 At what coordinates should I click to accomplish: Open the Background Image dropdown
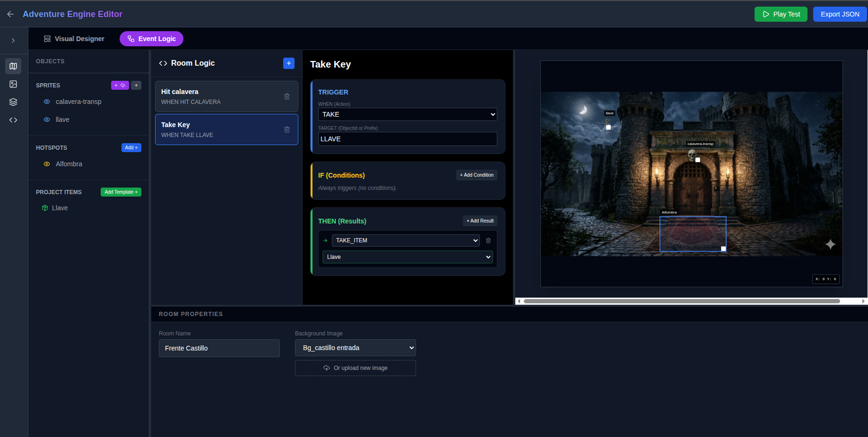356,348
